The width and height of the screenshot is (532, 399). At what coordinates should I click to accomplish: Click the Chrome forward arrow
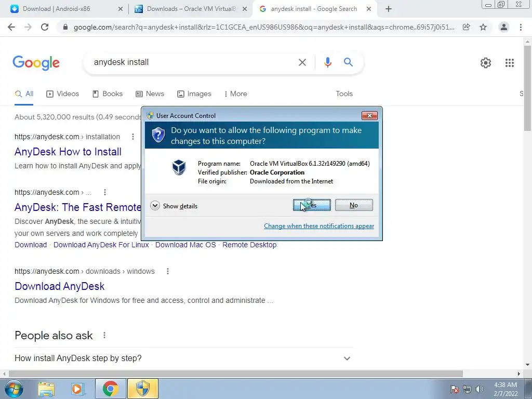pos(28,27)
